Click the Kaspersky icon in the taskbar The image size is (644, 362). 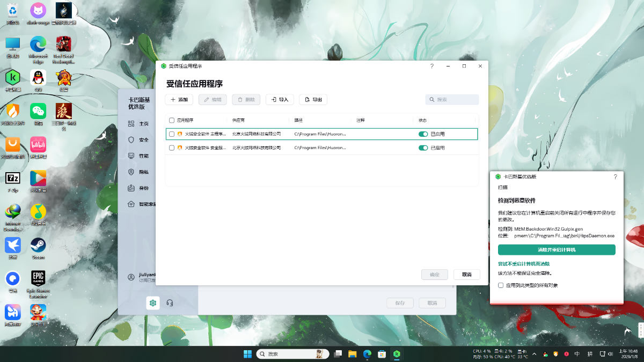click(x=397, y=354)
